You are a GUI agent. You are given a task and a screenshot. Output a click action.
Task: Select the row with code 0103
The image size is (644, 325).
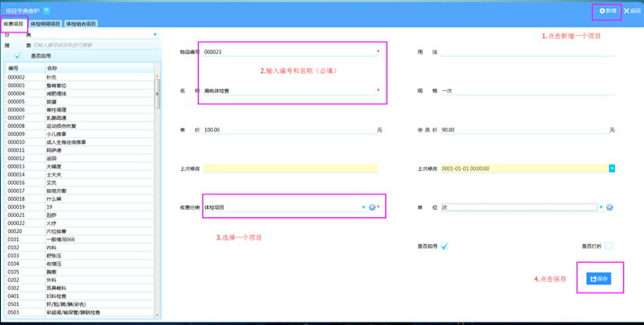[x=80, y=256]
